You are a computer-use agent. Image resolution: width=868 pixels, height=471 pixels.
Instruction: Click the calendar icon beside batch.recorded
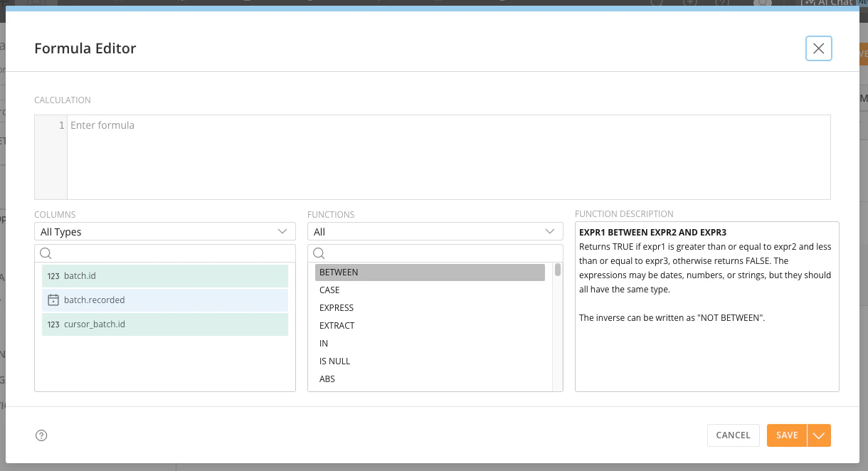(x=53, y=300)
